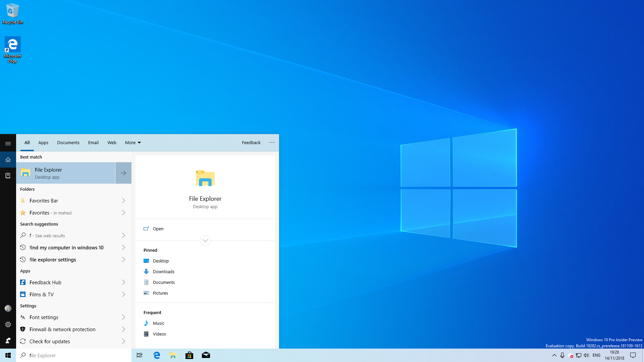Image resolution: width=644 pixels, height=362 pixels.
Task: Click the settings gear in search sidebar
Action: [8, 324]
